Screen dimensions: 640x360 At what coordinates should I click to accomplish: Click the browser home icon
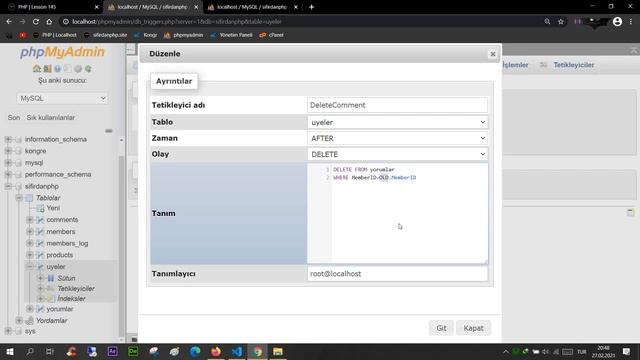click(x=49, y=21)
